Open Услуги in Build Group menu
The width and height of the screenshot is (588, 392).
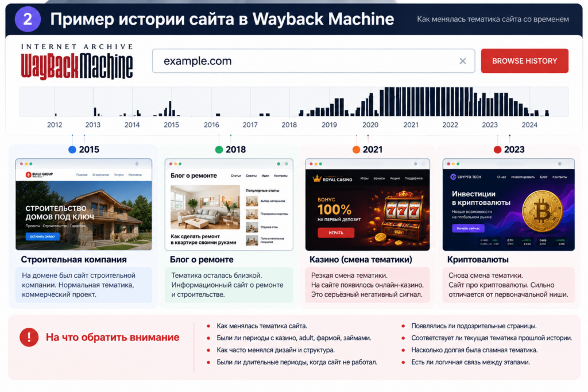(119, 174)
